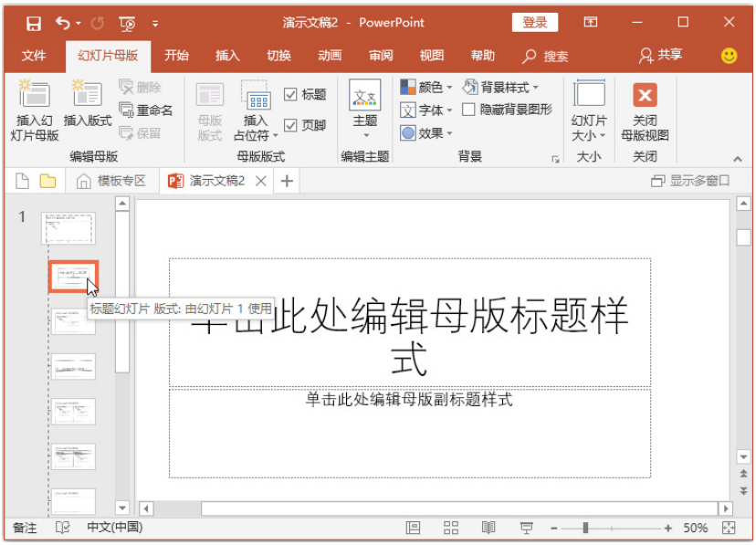Viewport: 756px width, 545px height.
Task: Click the master title placeholder text
Action: [x=409, y=323]
